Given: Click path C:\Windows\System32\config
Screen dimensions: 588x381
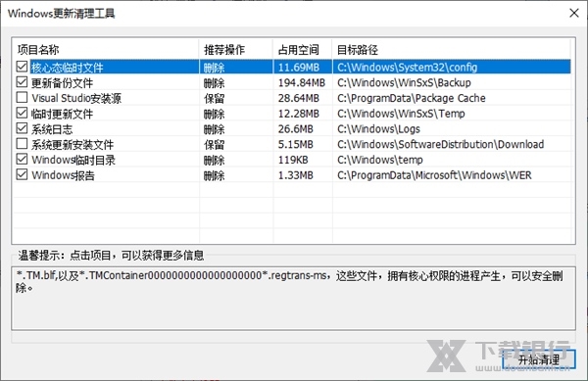Looking at the screenshot, I should [408, 68].
